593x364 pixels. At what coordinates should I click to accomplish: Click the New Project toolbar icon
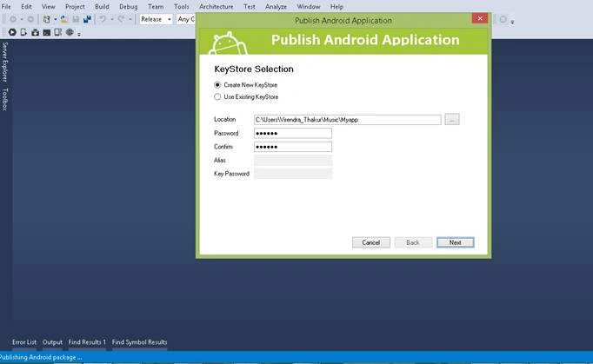[x=46, y=19]
